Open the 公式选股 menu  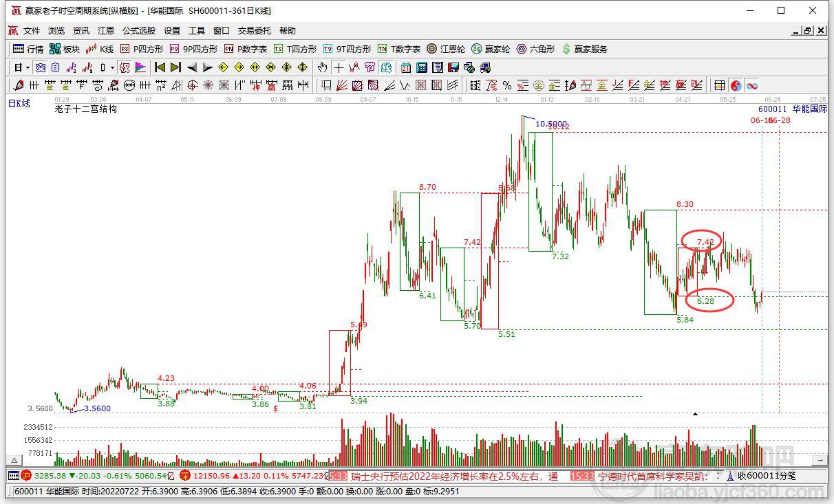pyautogui.click(x=139, y=31)
